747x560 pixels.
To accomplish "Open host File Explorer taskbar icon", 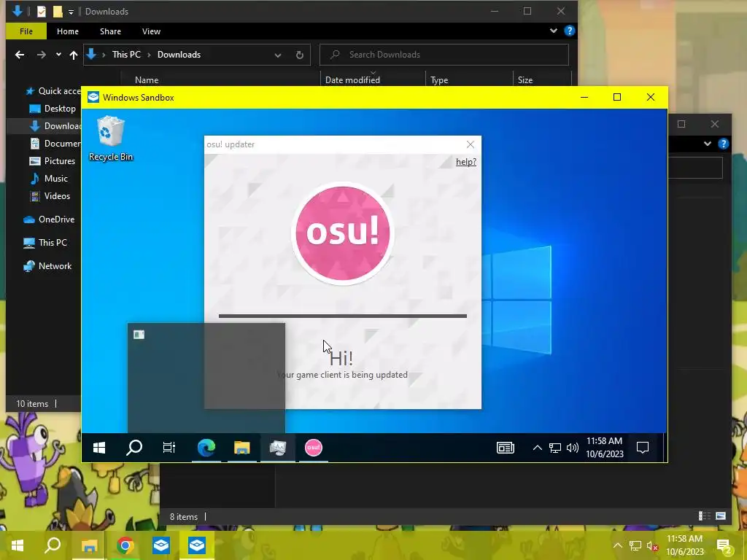I will 89,545.
